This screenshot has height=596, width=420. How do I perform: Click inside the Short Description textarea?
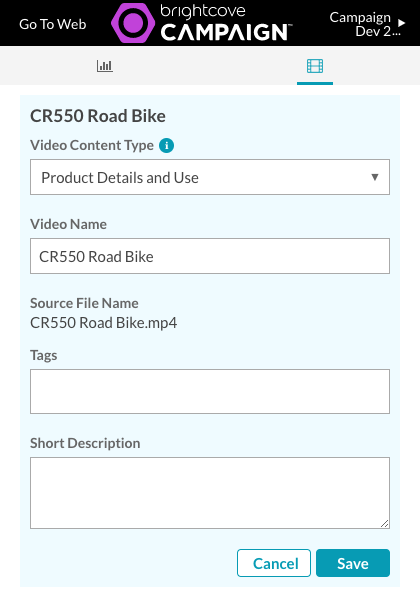pos(210,493)
